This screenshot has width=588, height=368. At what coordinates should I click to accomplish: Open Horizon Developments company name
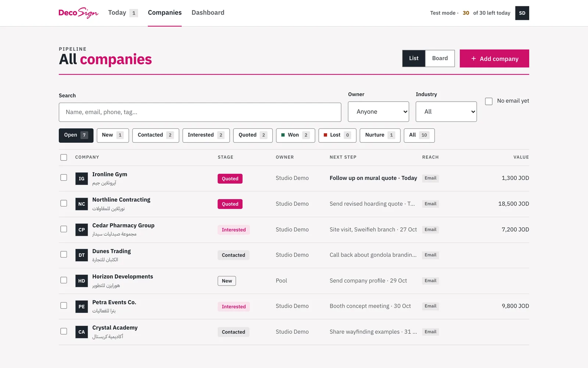[x=123, y=277]
